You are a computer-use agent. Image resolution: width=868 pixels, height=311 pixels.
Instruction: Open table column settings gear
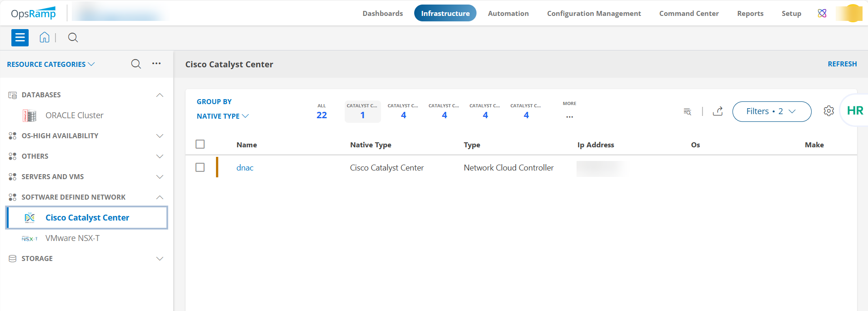(x=828, y=111)
